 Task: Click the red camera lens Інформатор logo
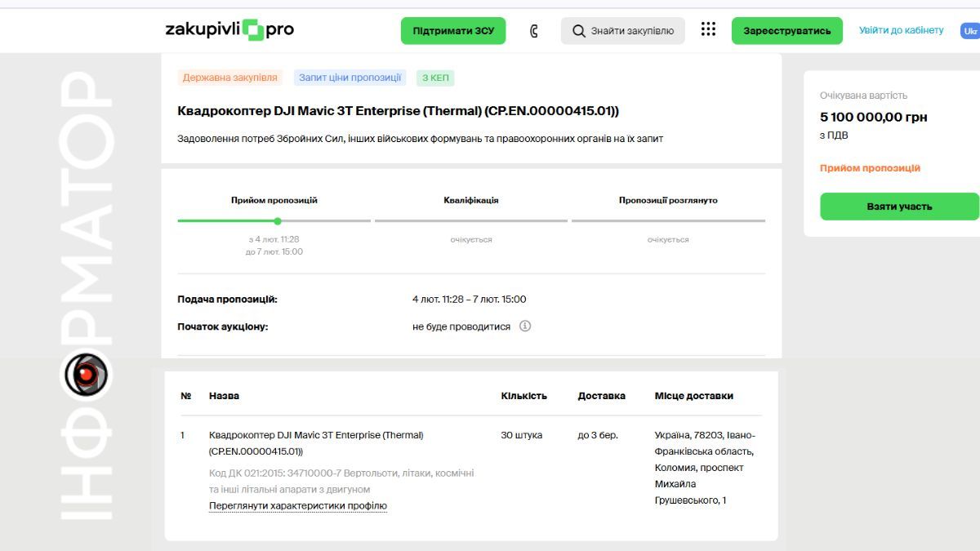[85, 375]
